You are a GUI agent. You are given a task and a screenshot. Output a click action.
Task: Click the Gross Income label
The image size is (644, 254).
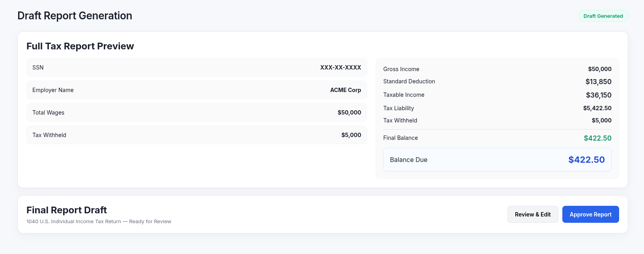pos(401,69)
